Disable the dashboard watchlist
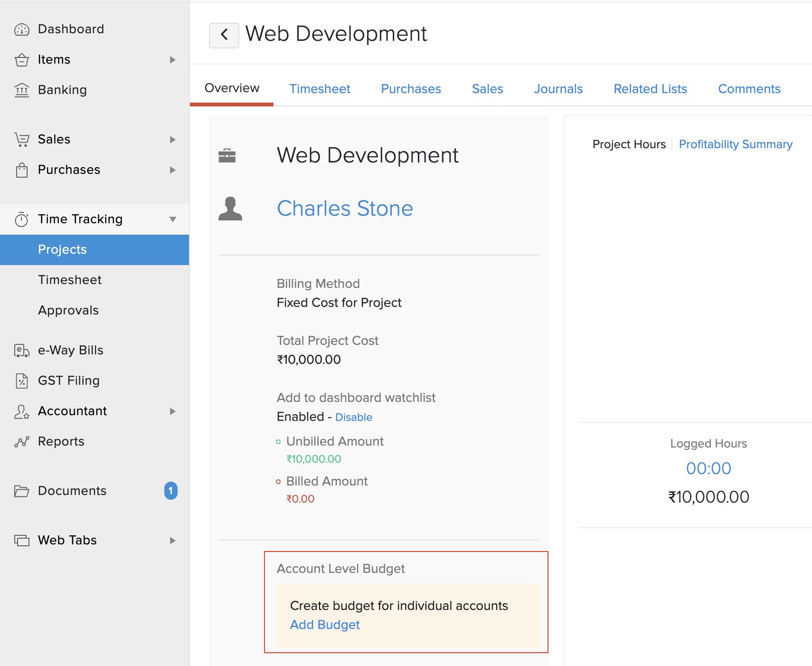This screenshot has height=666, width=812. [x=353, y=417]
